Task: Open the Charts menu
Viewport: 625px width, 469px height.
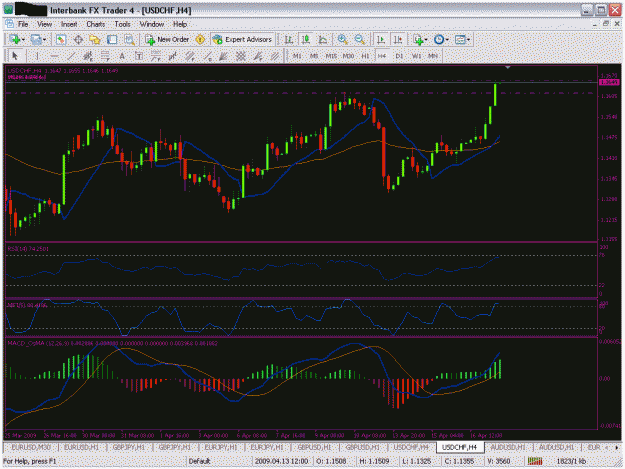Action: pyautogui.click(x=96, y=24)
